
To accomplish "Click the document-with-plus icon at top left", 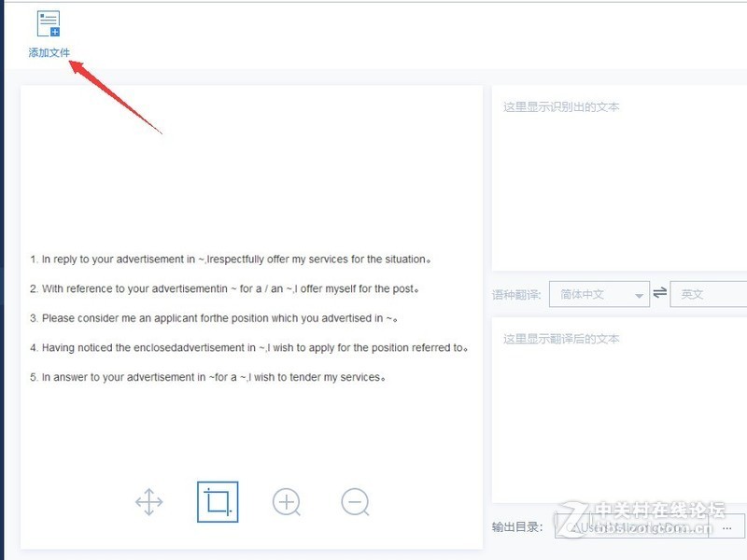I will pyautogui.click(x=47, y=22).
